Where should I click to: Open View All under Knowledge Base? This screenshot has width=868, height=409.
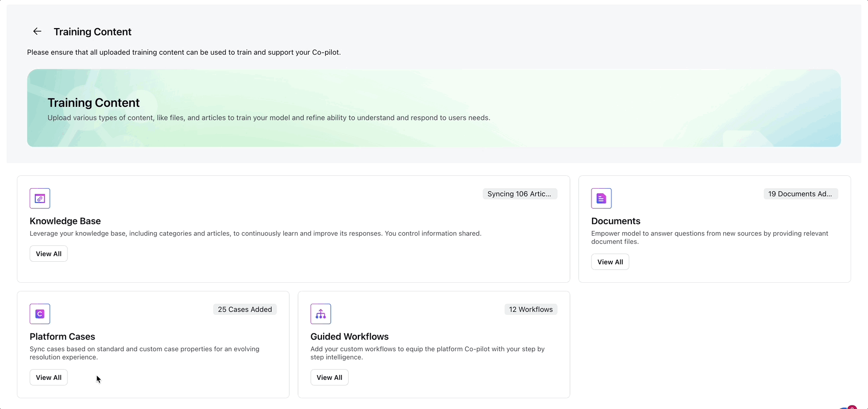49,254
